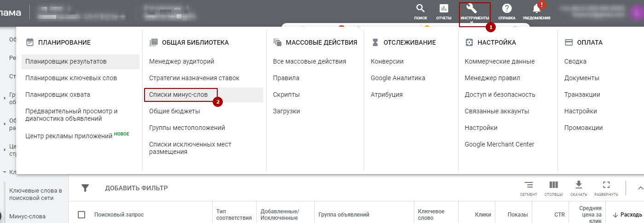Click the filter funnel icon
This screenshot has height=223, width=644.
click(85, 188)
